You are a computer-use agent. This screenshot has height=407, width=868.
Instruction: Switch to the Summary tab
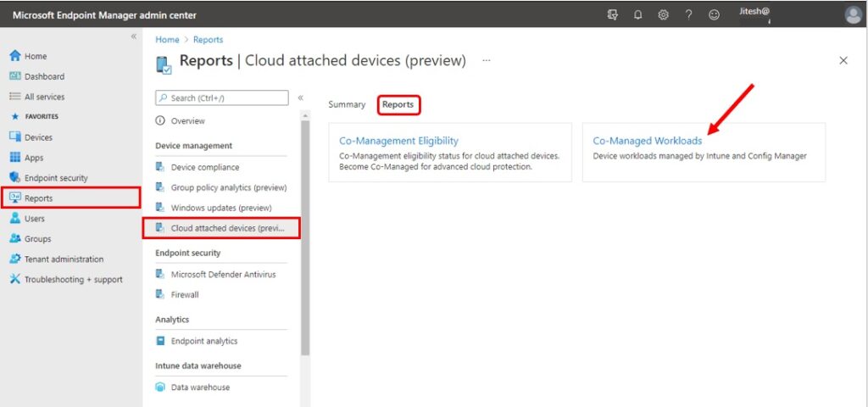pos(347,104)
